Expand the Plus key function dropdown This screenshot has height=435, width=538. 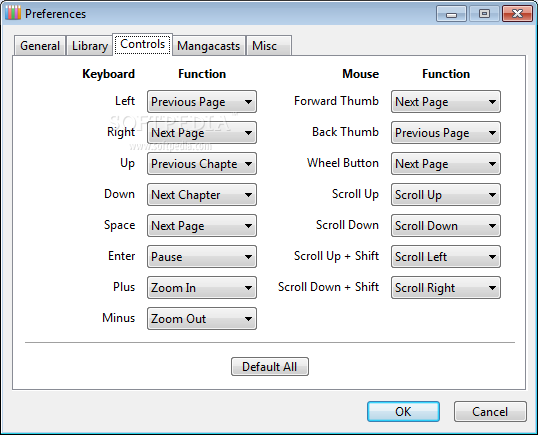coord(202,287)
